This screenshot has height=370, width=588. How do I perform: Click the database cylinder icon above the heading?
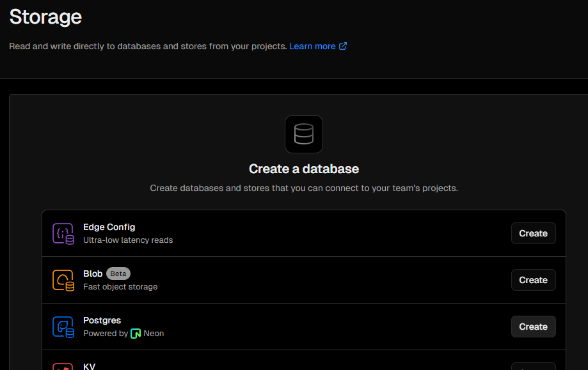click(303, 134)
